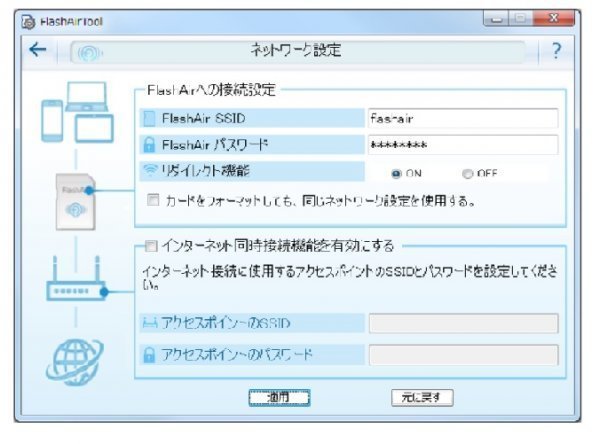600x444 pixels.
Task: Click the wireless router illustration
Action: pos(77,279)
